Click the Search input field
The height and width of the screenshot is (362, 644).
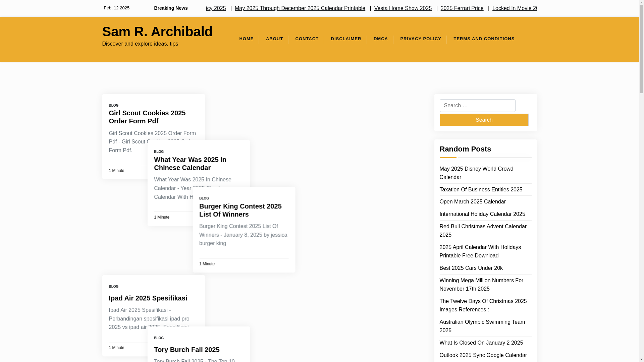pyautogui.click(x=477, y=106)
